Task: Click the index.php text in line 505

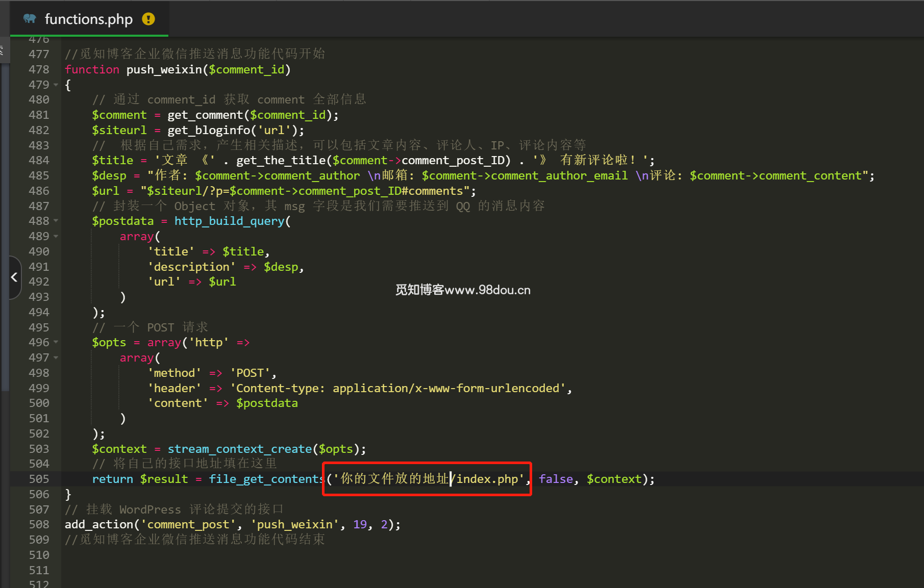Action: tap(487, 479)
